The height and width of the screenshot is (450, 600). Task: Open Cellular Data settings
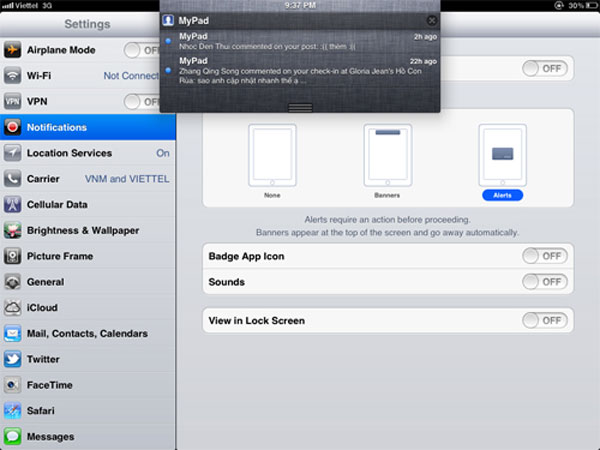[x=88, y=204]
